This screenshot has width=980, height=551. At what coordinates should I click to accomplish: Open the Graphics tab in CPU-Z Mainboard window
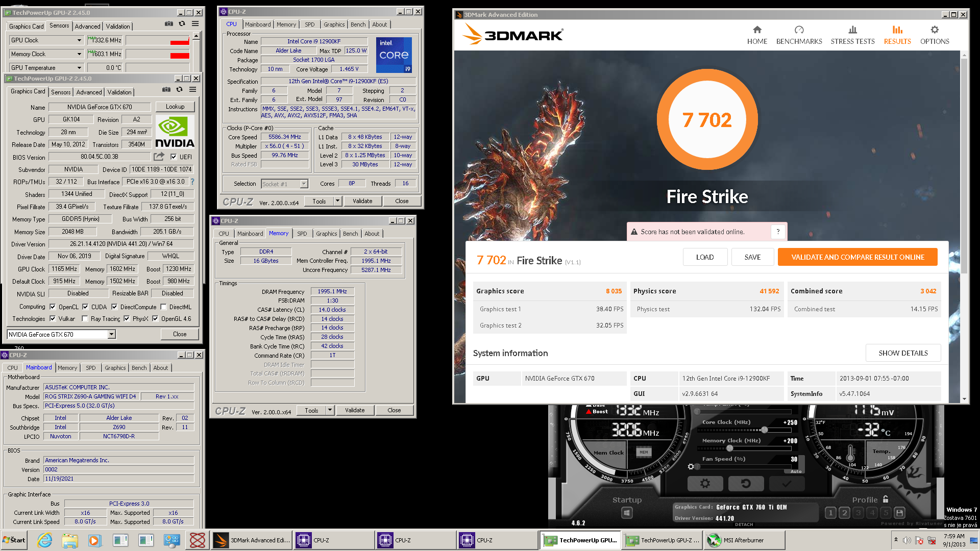(x=115, y=368)
